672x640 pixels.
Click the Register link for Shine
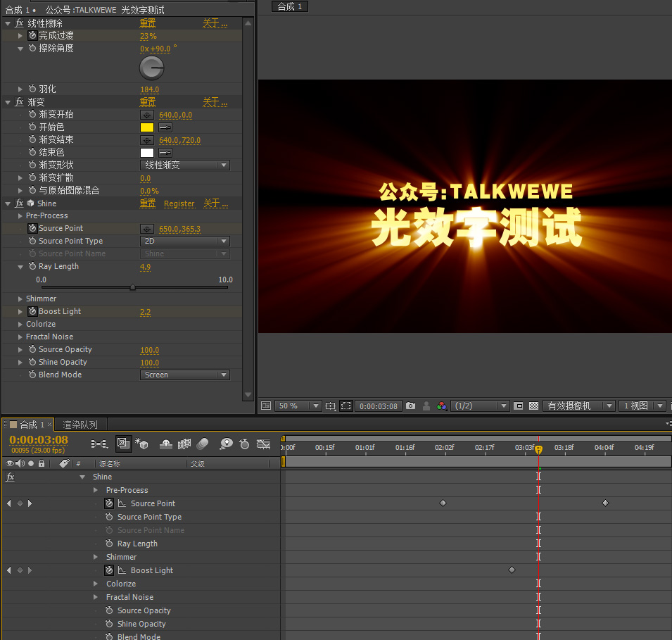(x=179, y=203)
